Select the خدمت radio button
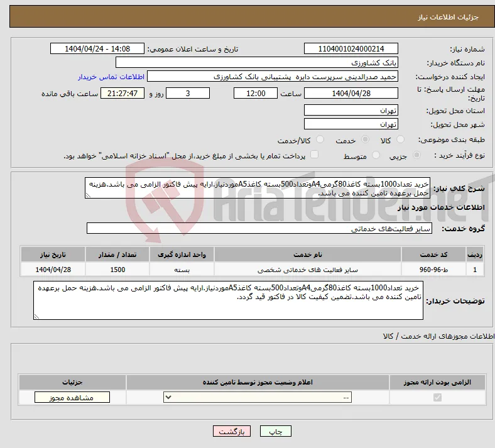Image resolution: width=495 pixels, height=448 pixels. (x=365, y=139)
